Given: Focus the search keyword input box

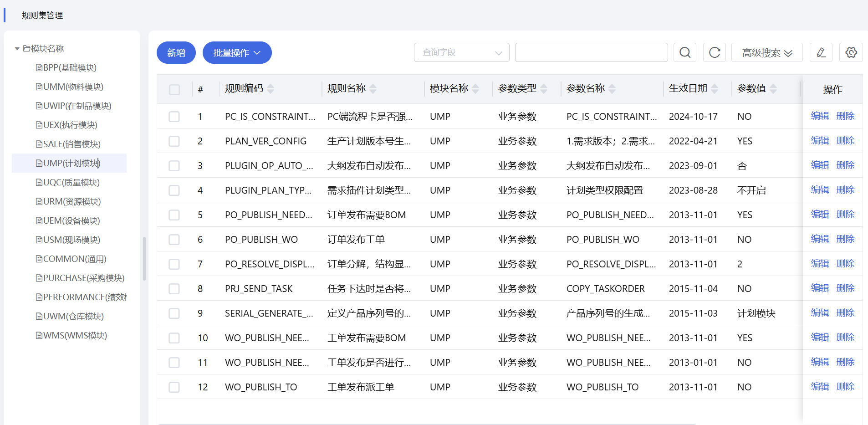Looking at the screenshot, I should point(591,53).
